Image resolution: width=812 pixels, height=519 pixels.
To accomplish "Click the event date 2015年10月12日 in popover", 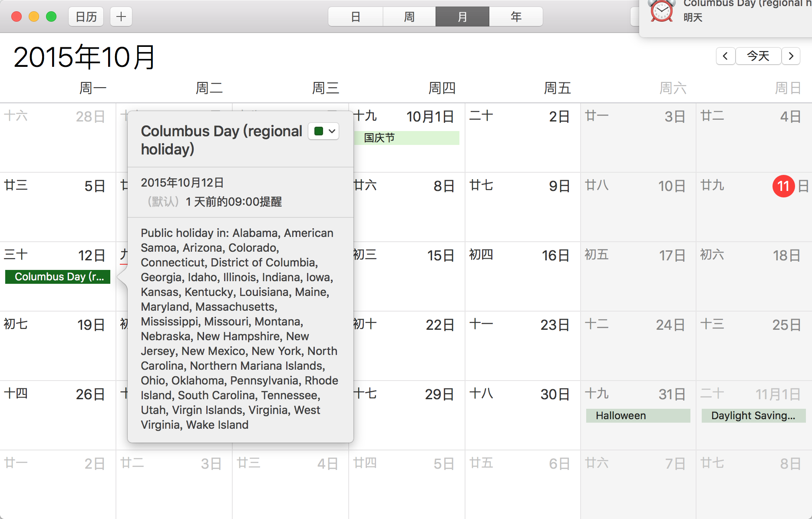I will click(182, 183).
